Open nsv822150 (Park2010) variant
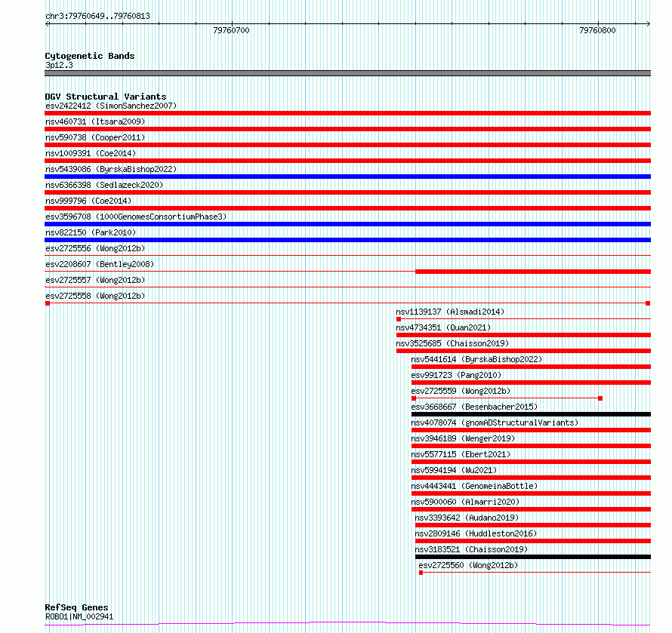Image resolution: width=672 pixels, height=633 pixels. [x=91, y=232]
